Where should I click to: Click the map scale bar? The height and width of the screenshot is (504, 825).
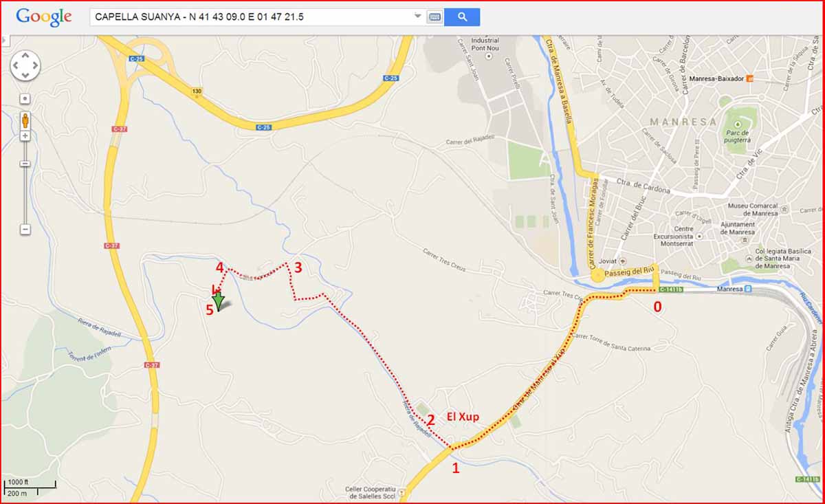pos(30,487)
